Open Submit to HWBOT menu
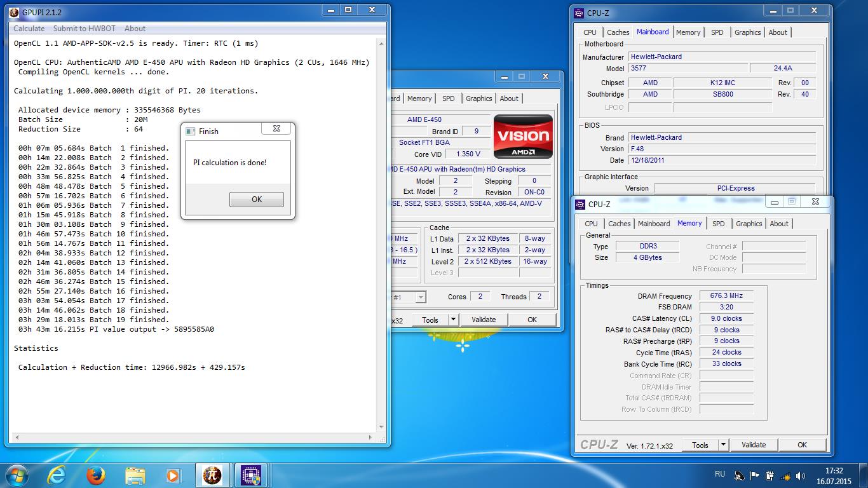Screen dimensions: 868x488 coord(85,29)
